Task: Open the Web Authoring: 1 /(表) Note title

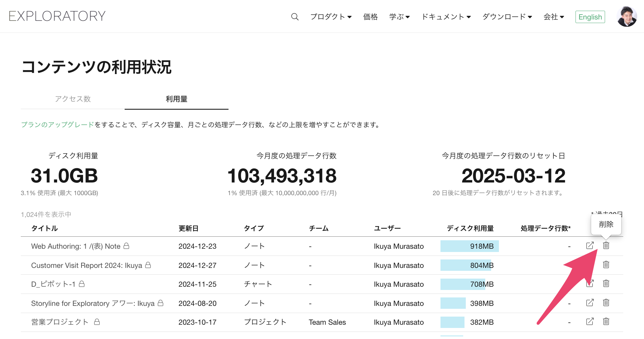Action: click(76, 246)
